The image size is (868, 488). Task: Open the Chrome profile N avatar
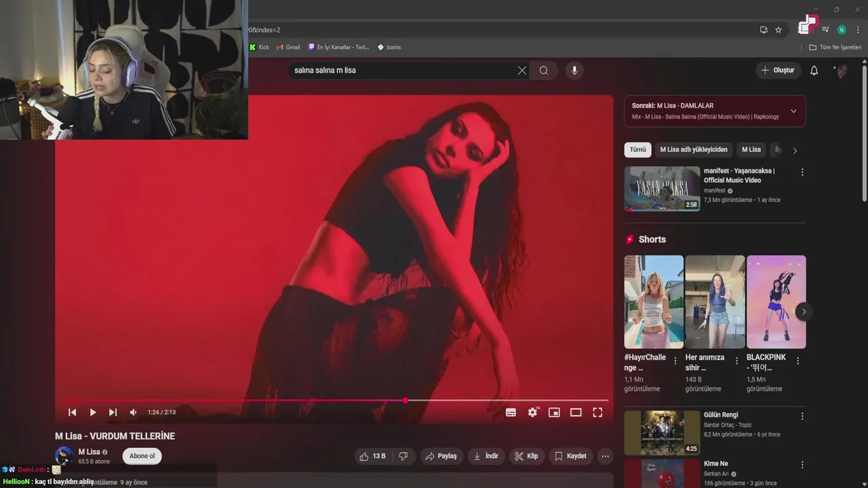pos(842,30)
